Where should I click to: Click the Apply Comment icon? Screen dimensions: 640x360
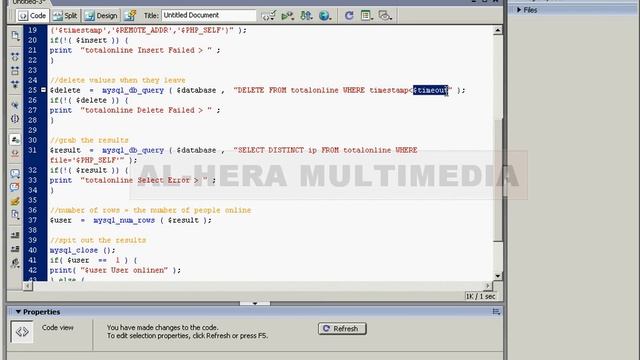15,173
